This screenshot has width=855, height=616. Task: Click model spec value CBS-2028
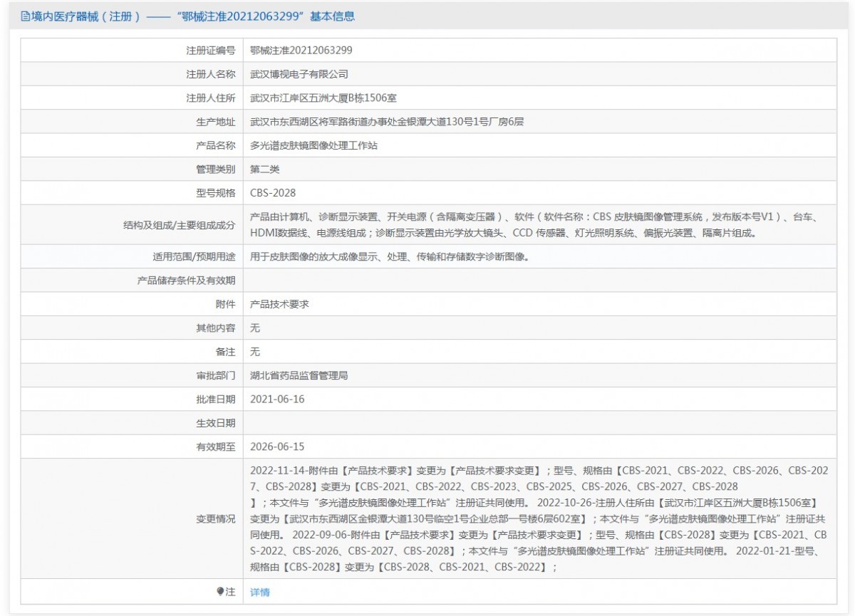pyautogui.click(x=273, y=193)
